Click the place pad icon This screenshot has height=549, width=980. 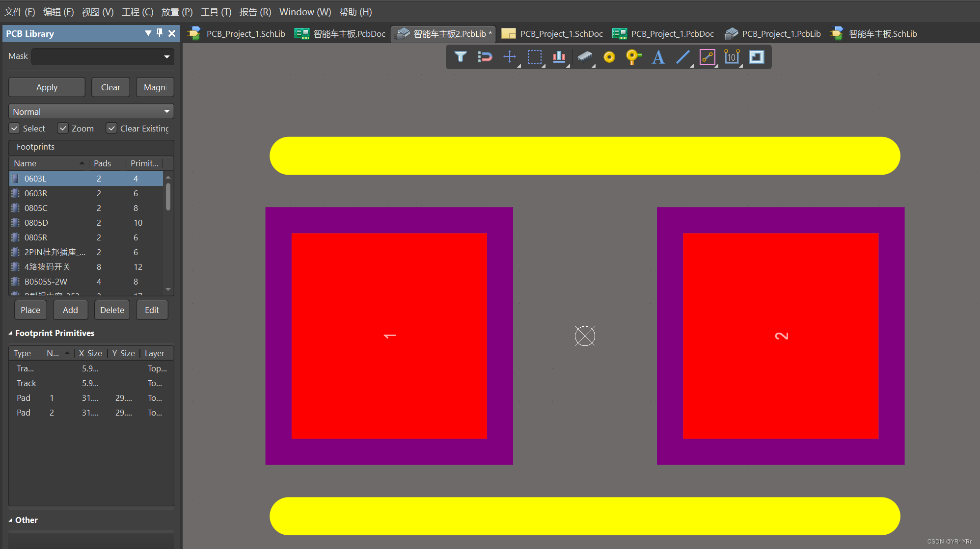coord(609,57)
